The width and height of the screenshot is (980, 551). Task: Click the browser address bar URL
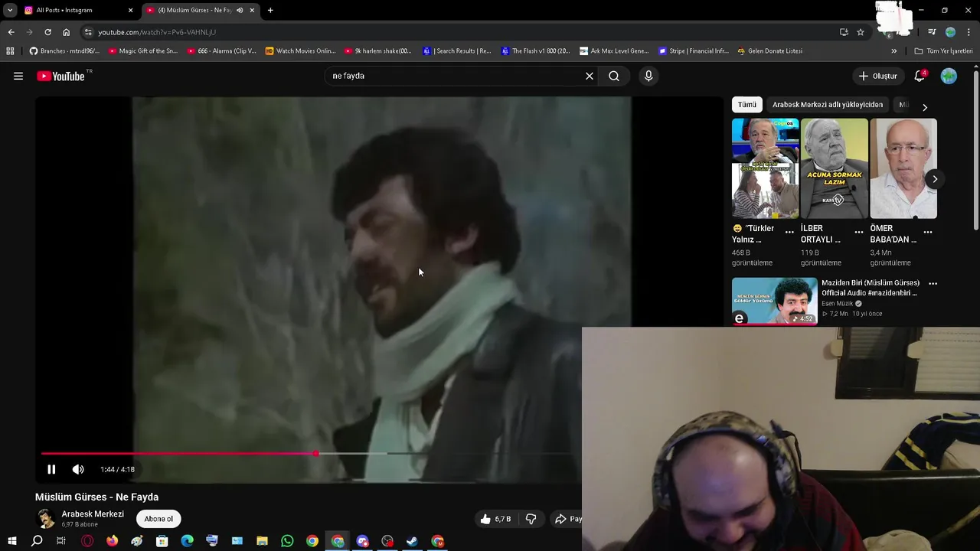(x=157, y=32)
